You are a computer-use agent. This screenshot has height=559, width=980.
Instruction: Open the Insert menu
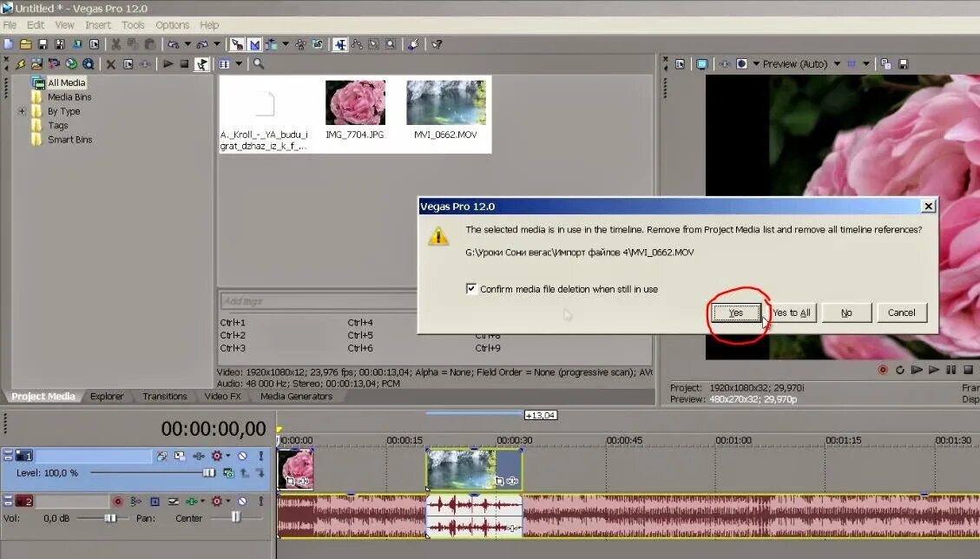click(x=97, y=25)
